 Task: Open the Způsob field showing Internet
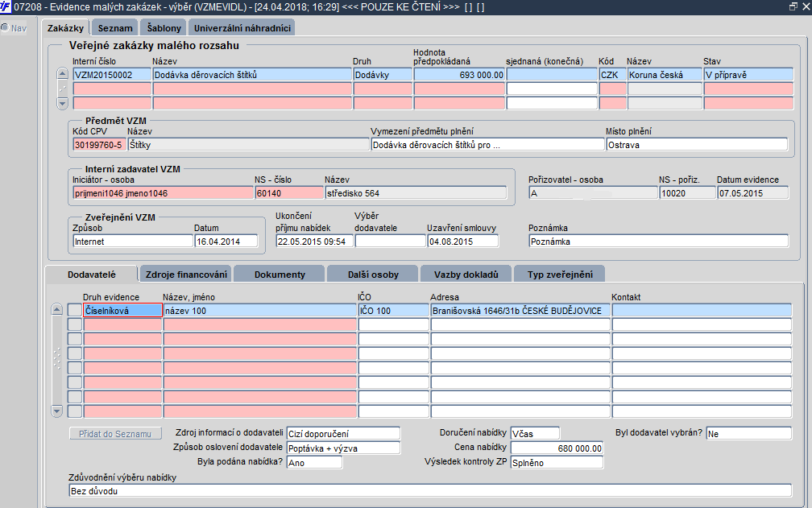(131, 241)
